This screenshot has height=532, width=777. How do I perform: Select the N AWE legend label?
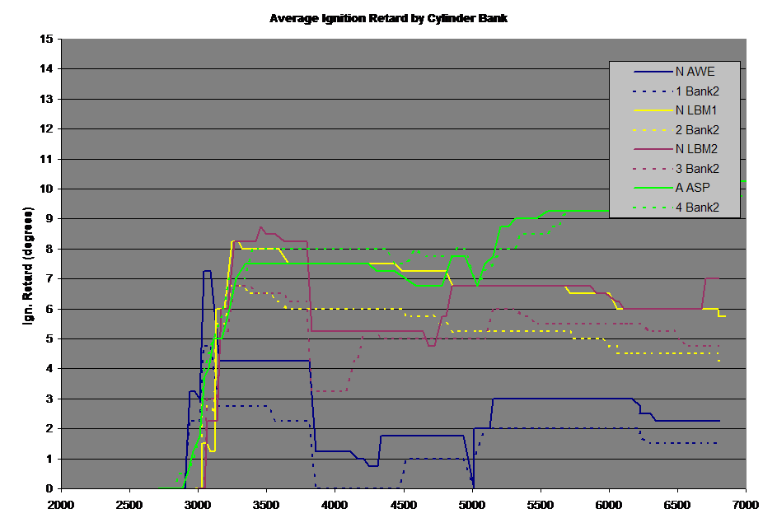[695, 72]
